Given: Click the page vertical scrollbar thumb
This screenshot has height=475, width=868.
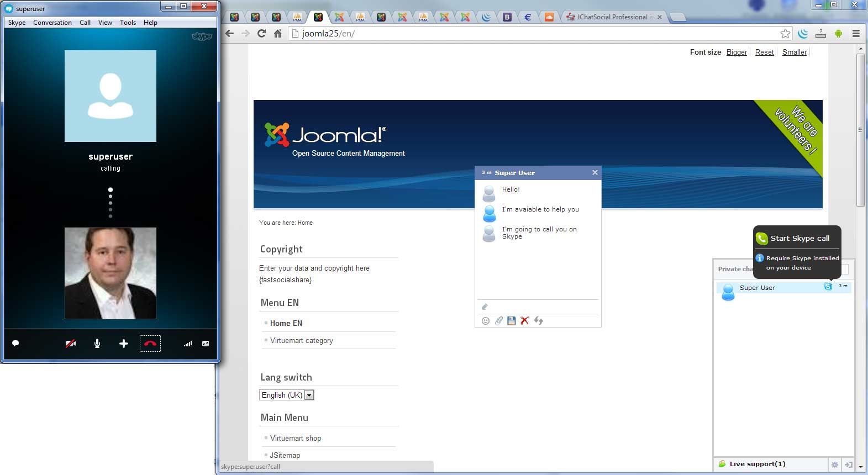Looking at the screenshot, I should point(860,130).
